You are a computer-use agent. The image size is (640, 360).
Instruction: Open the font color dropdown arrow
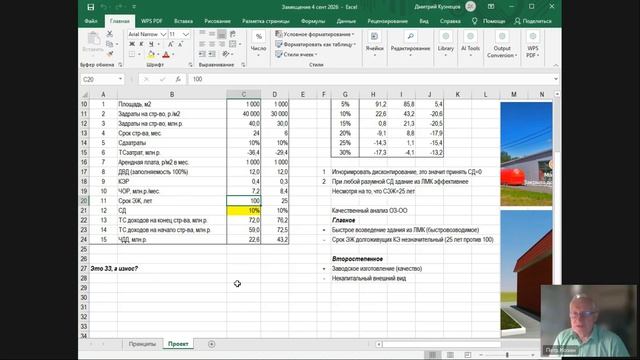point(173,54)
